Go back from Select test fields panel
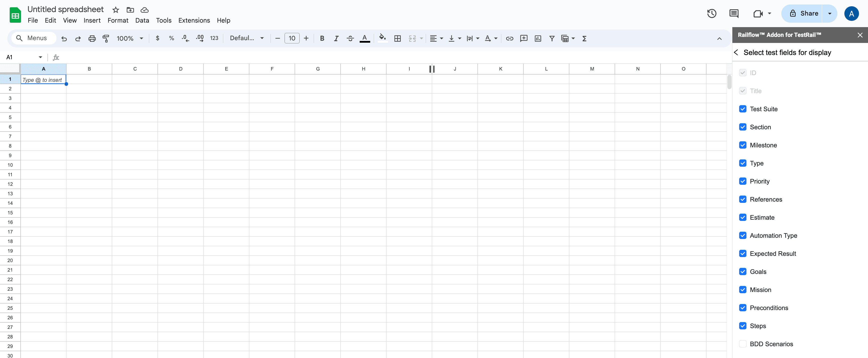The width and height of the screenshot is (868, 358). [736, 52]
